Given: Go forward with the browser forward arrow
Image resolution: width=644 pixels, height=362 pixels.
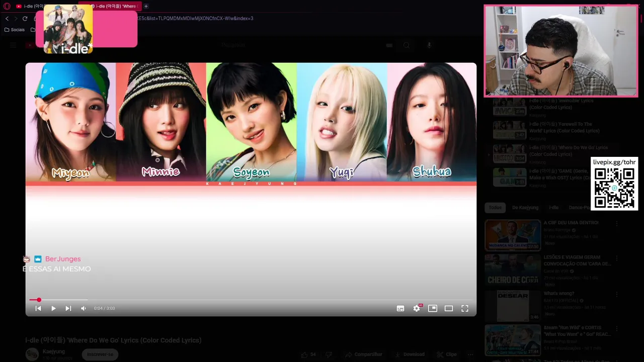Looking at the screenshot, I should (16, 18).
